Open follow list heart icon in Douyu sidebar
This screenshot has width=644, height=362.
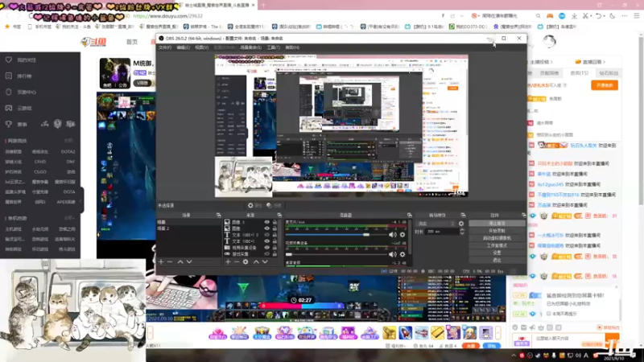click(x=9, y=60)
